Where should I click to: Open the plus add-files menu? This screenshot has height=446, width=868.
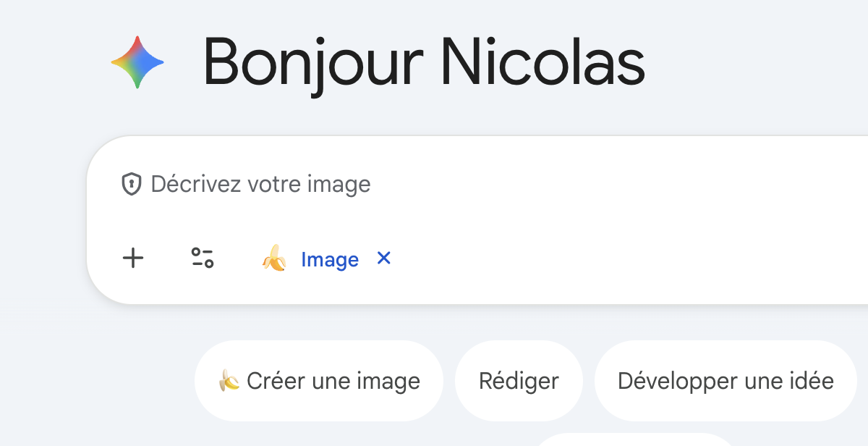tap(133, 258)
